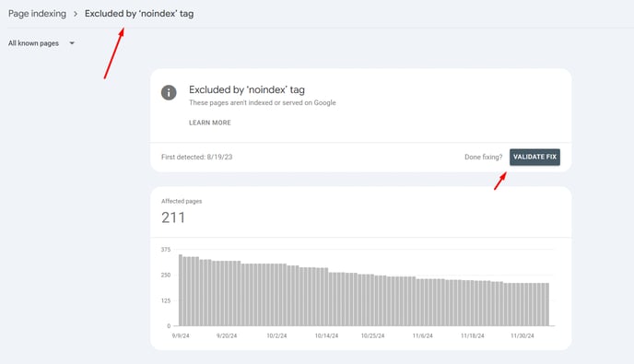Click the VALIDATE FIX button
The height and width of the screenshot is (364, 634).
pos(534,157)
